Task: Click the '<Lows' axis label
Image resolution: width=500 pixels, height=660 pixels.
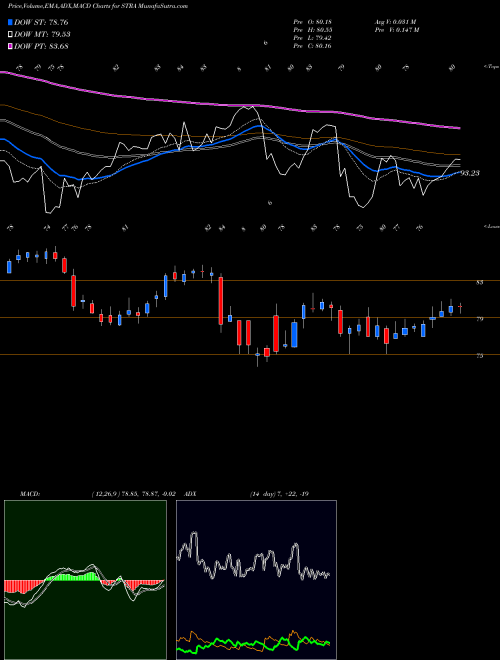Action: point(491,226)
